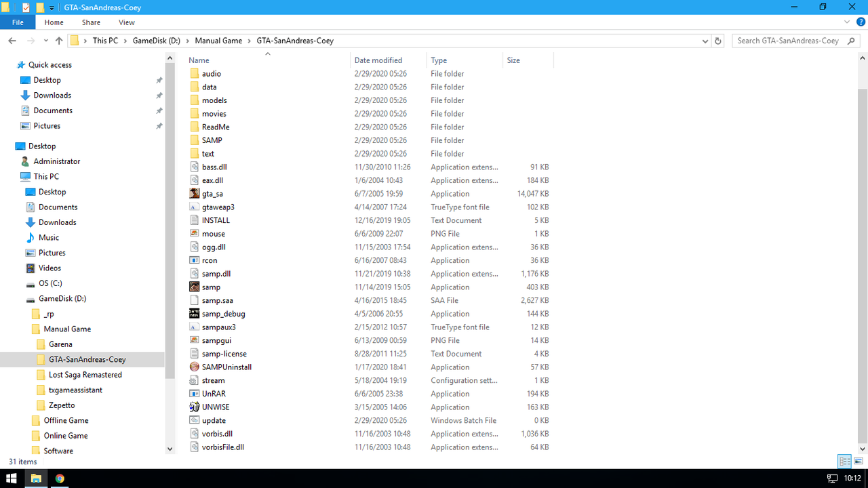Select the file named samp.saa

[218, 300]
